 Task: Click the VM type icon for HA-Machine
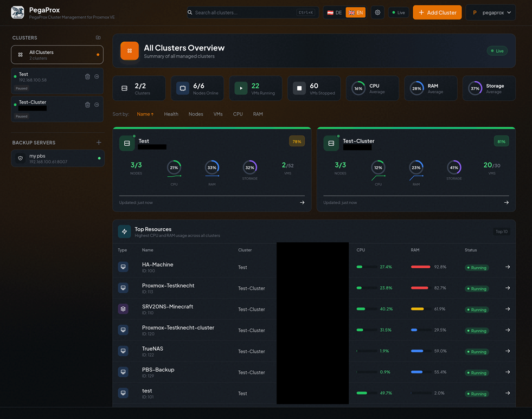pos(123,267)
